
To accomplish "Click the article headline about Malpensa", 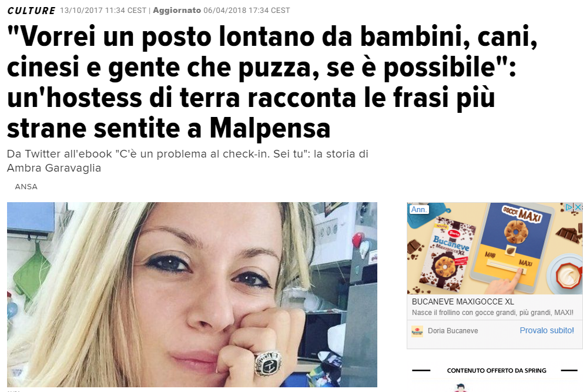I will coord(272,82).
